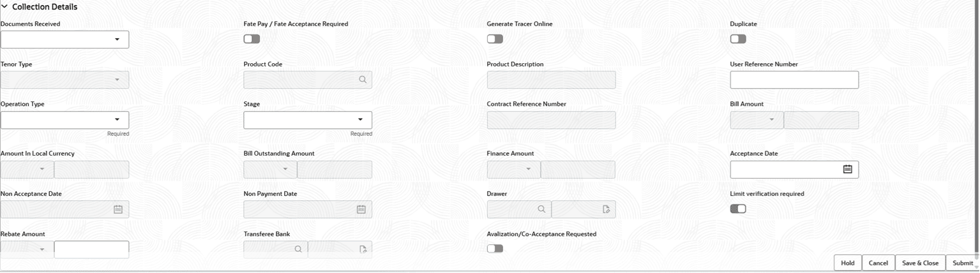Toggle Fate Pay / Fate Acceptance Required
Image resolution: width=980 pixels, height=273 pixels.
[x=252, y=39]
